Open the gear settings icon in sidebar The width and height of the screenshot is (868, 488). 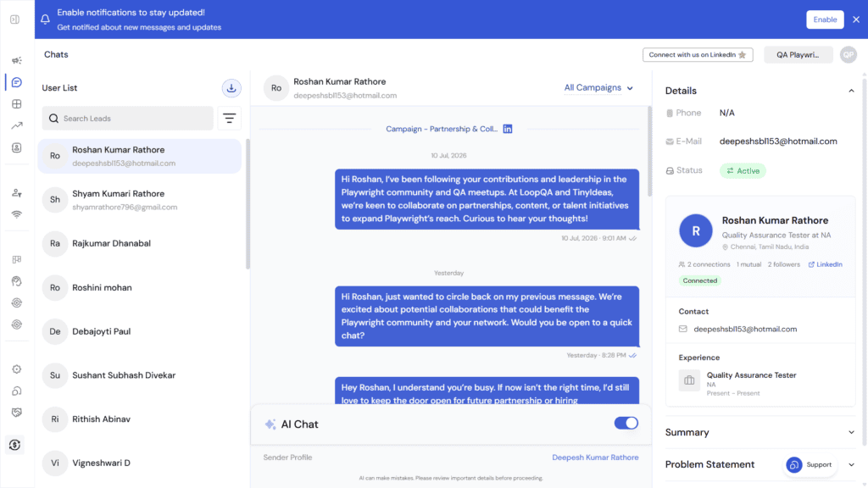(x=17, y=369)
